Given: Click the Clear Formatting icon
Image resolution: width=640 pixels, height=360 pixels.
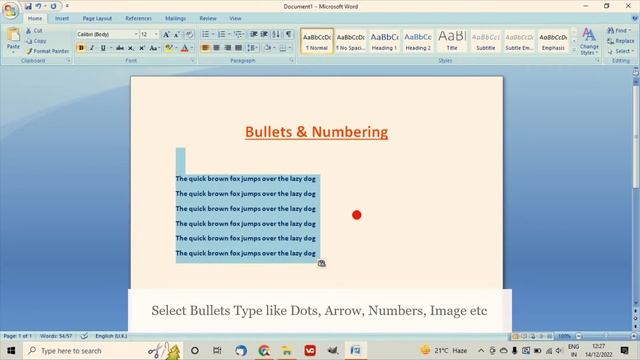Looking at the screenshot, I should pos(189,35).
